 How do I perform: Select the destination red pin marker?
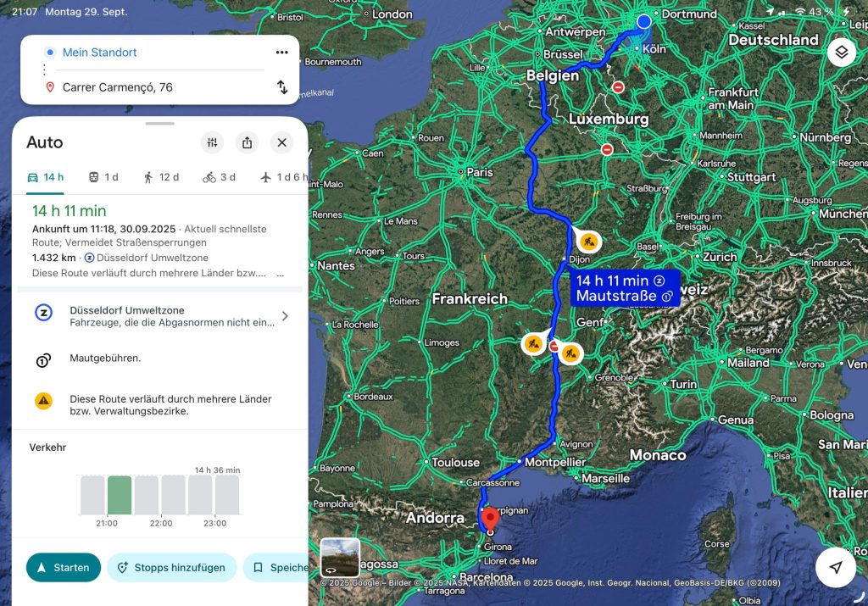click(489, 518)
